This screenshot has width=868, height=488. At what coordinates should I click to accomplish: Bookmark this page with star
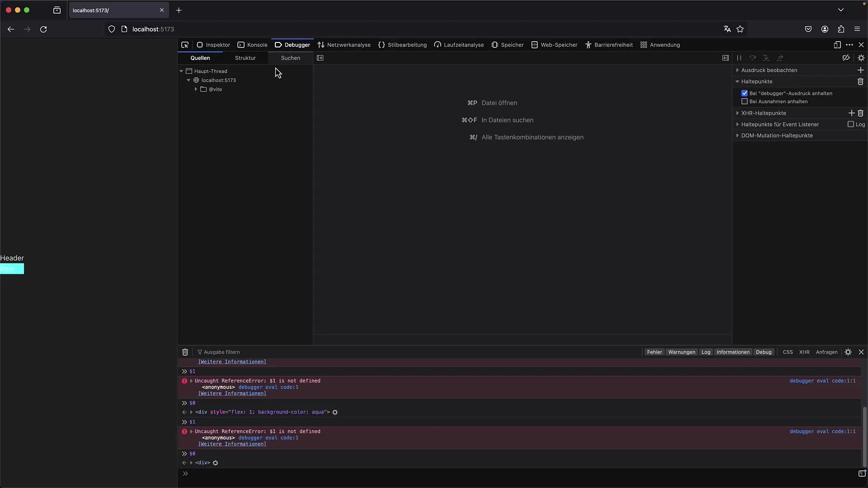click(740, 29)
